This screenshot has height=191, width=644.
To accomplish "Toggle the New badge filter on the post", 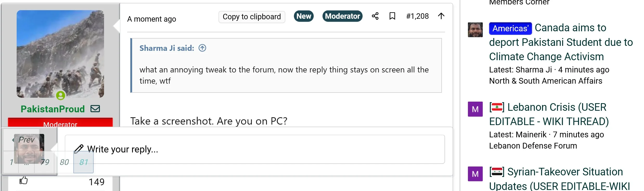I will (303, 16).
